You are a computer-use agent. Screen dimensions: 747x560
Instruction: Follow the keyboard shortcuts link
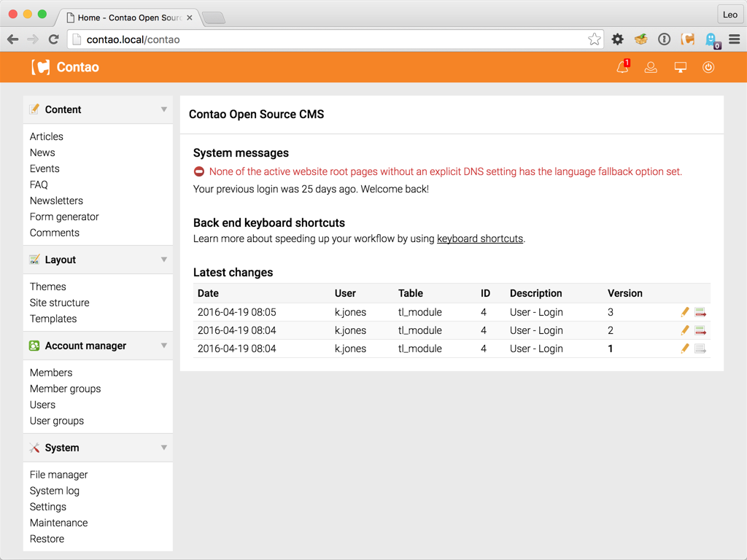point(480,238)
